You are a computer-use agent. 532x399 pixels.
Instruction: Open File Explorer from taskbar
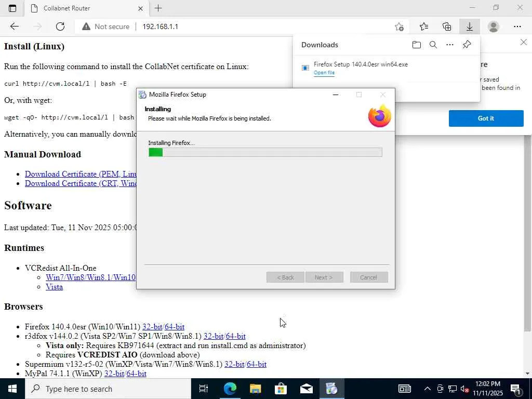coord(255,389)
